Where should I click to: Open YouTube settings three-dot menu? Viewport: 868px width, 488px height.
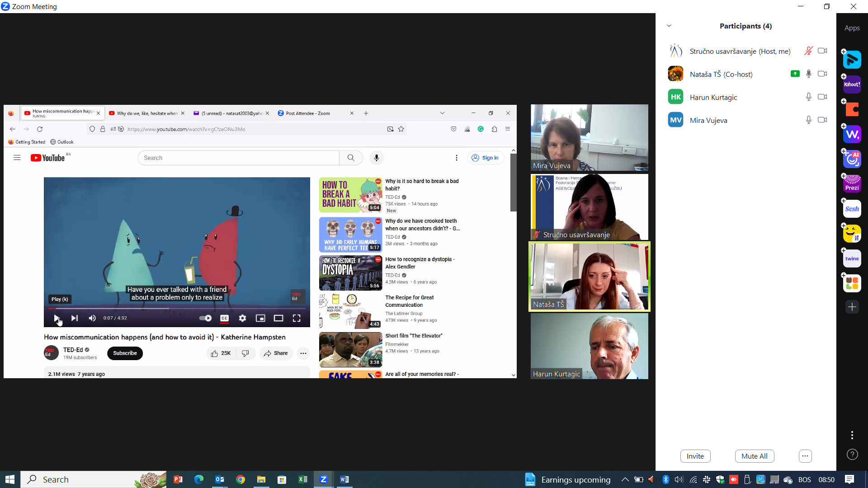coord(457,158)
